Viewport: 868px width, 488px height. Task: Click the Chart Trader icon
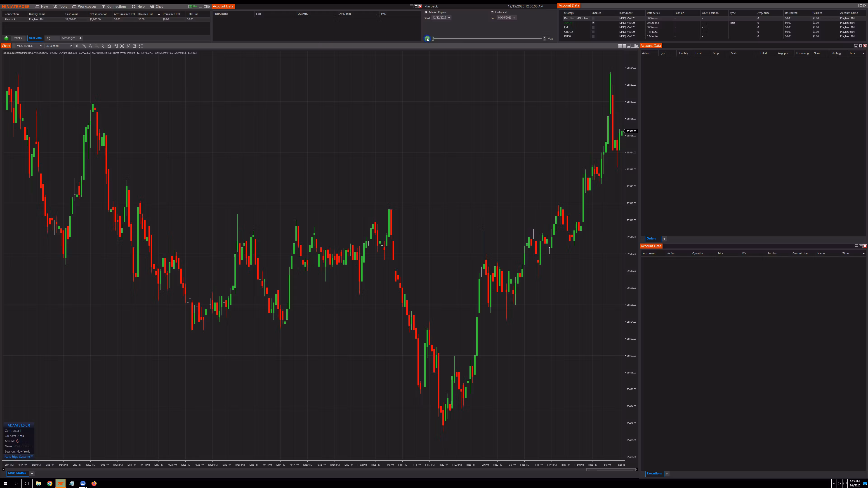tap(116, 46)
